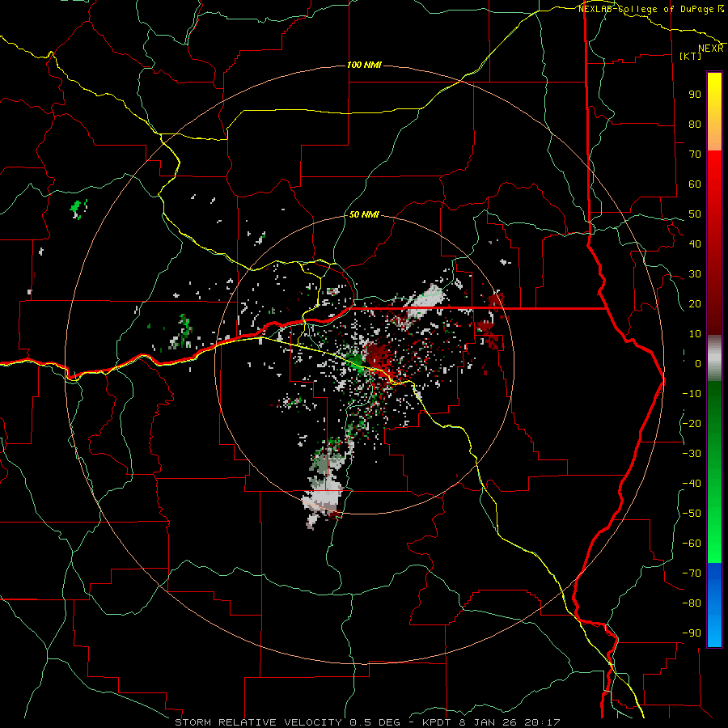
Task: Click the 30 value on the velocity scale
Action: click(x=695, y=274)
